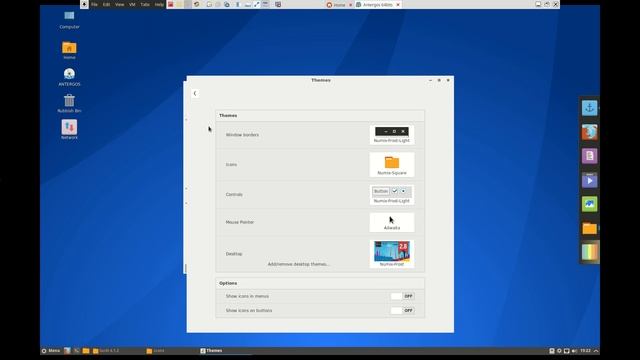
Task: Open the Tabs menu in top bar
Action: click(145, 4)
